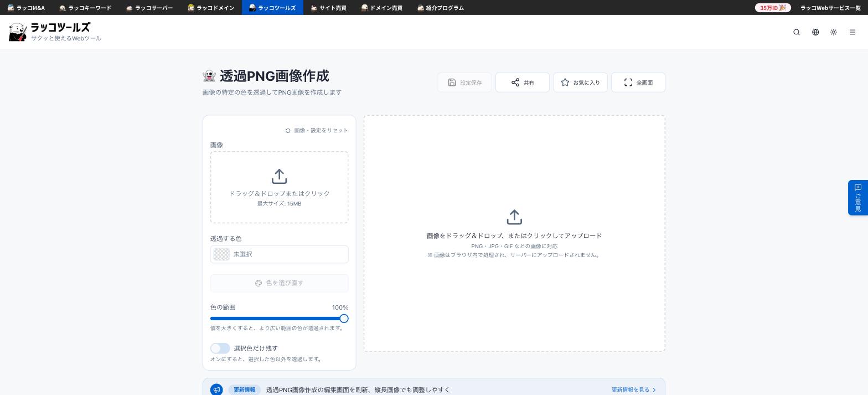Image resolution: width=868 pixels, height=395 pixels.
Task: Open the language globe icon
Action: [x=815, y=32]
